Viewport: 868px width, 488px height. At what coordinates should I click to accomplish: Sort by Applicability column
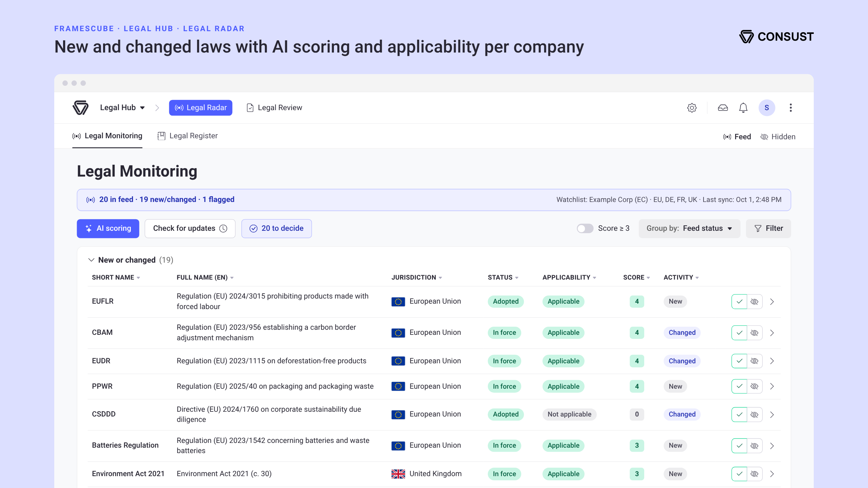569,277
